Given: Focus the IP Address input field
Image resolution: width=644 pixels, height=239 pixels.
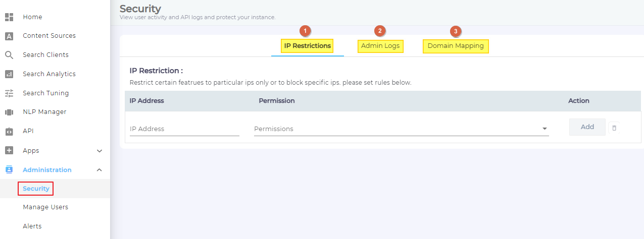Looking at the screenshot, I should click(x=184, y=129).
